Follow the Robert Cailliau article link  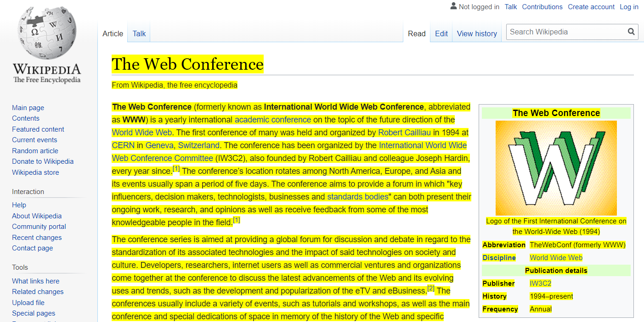(404, 133)
